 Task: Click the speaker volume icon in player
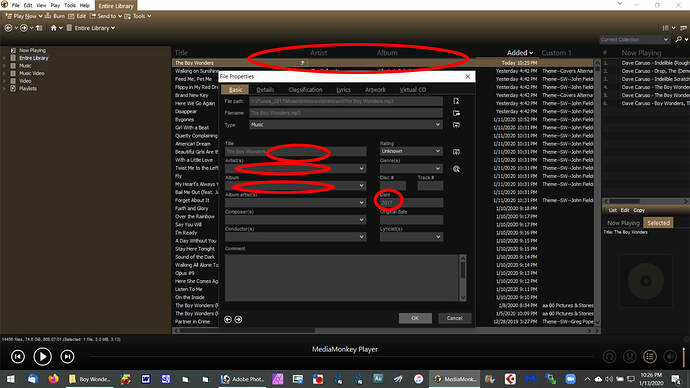[x=670, y=356]
